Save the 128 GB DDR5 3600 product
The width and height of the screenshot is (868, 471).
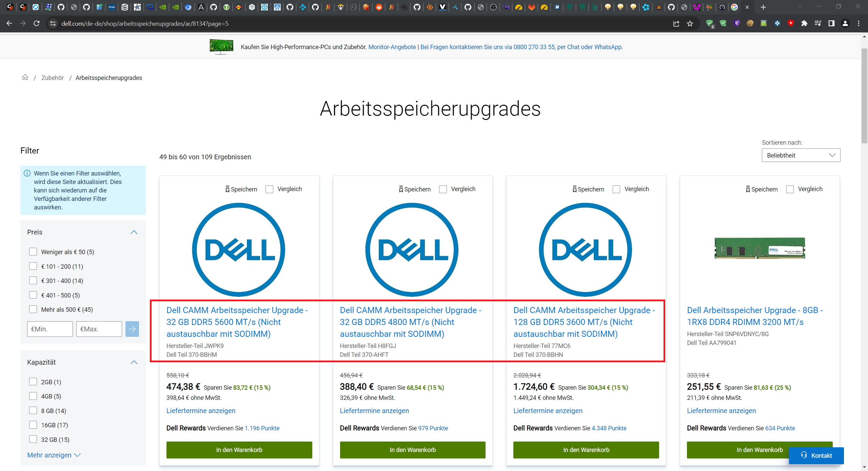click(x=588, y=189)
